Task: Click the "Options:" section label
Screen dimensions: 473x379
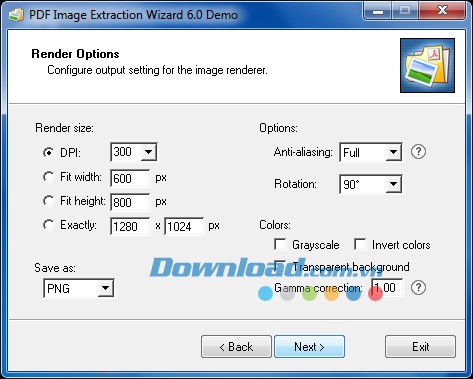Action: [x=278, y=128]
